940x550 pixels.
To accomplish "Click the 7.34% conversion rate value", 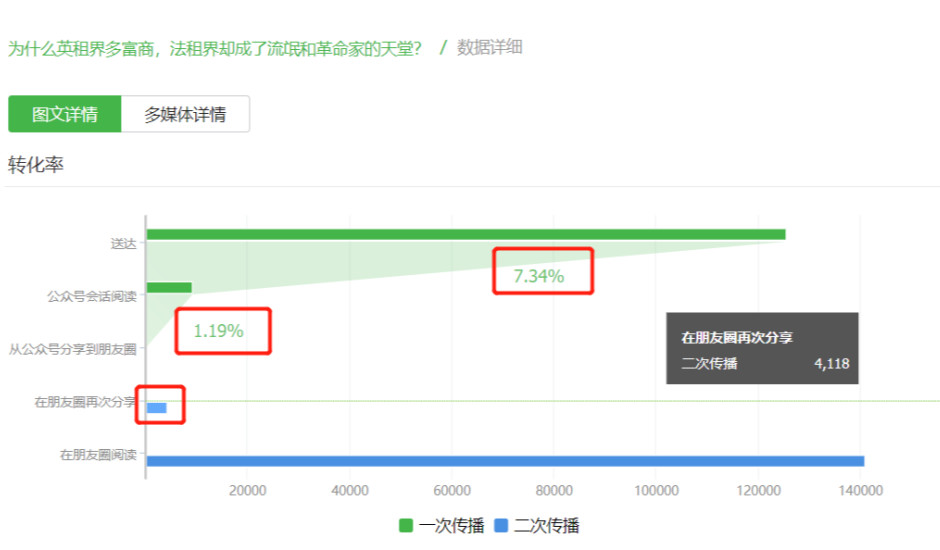I will coord(538,276).
